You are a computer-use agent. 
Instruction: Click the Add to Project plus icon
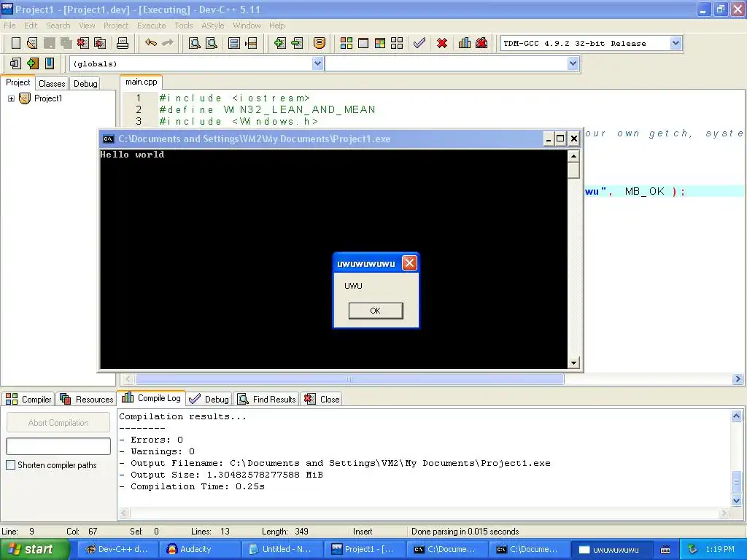point(279,43)
